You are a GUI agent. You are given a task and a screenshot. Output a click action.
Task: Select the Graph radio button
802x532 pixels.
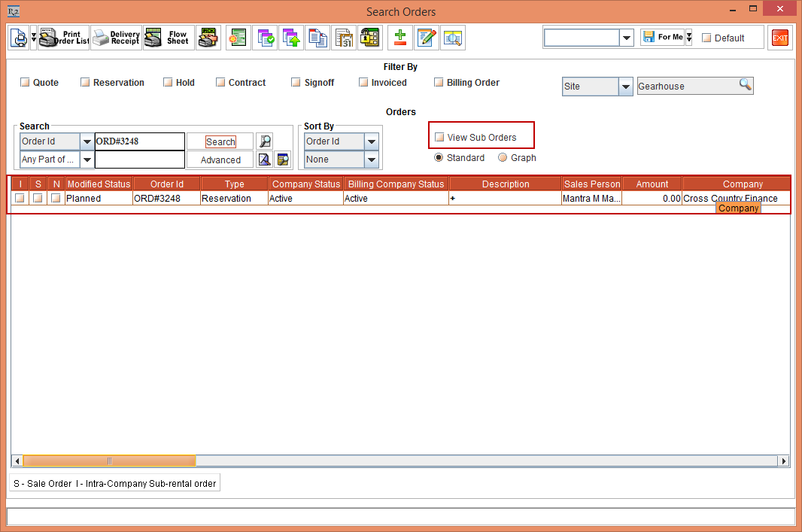click(x=503, y=158)
